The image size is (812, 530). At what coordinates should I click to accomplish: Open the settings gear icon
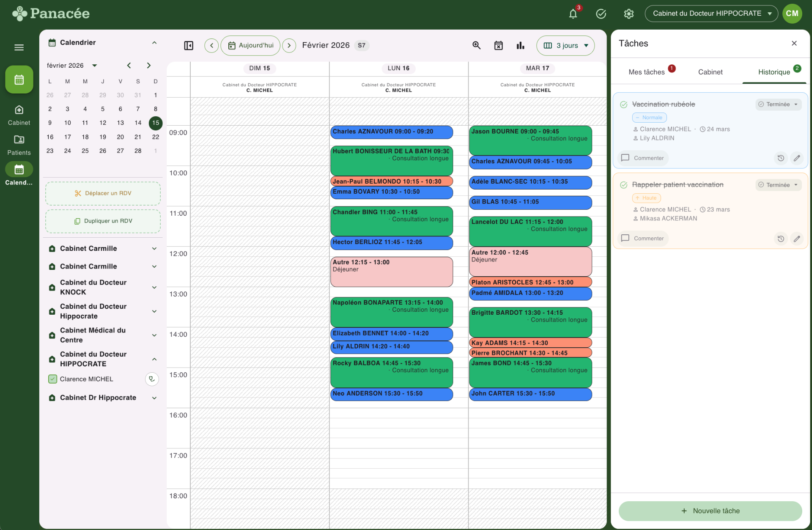pos(629,14)
